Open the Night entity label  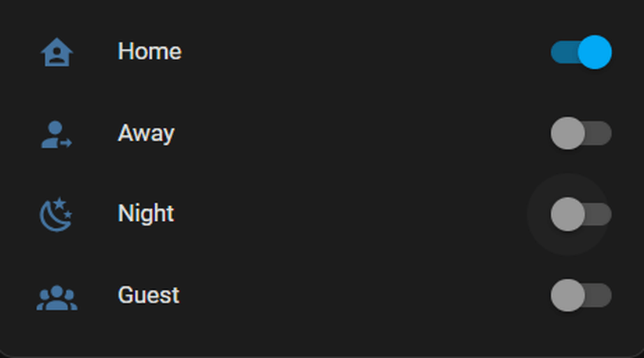(146, 214)
